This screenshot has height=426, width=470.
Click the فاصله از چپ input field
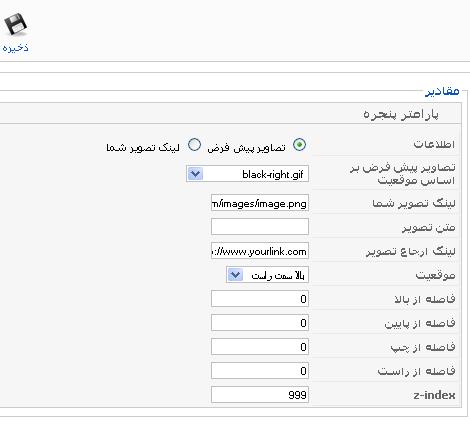[x=260, y=347]
